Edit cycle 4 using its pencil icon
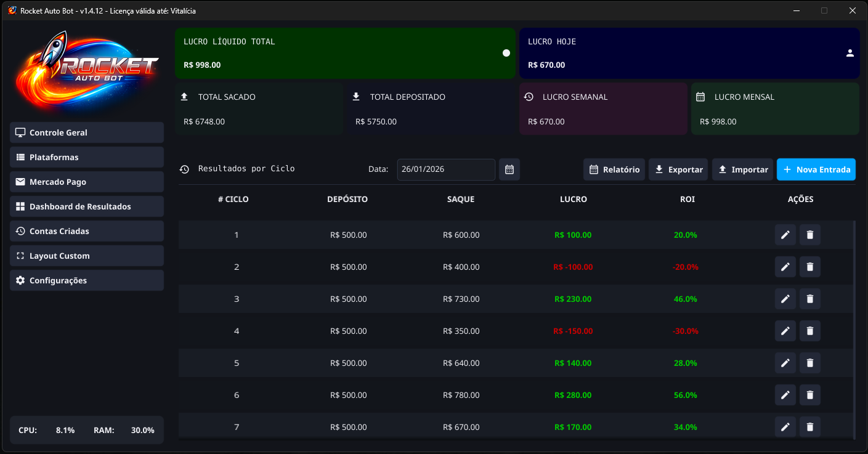Screen dimensions: 868x454 pyautogui.click(x=785, y=331)
